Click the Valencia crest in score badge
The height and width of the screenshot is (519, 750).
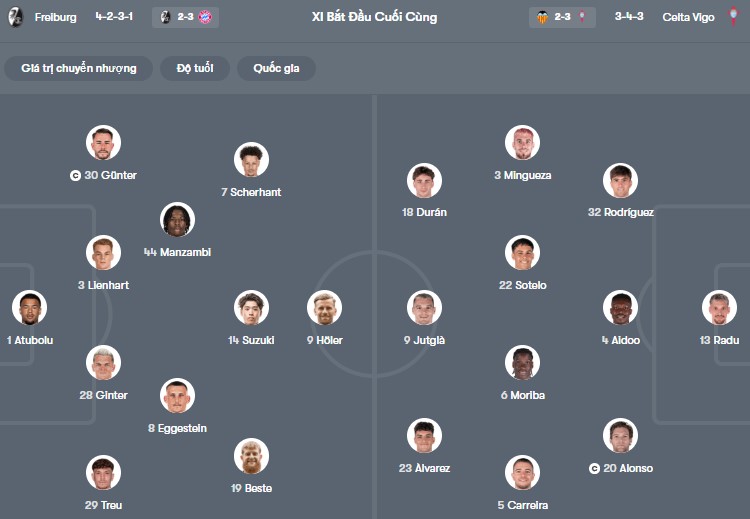tap(543, 17)
